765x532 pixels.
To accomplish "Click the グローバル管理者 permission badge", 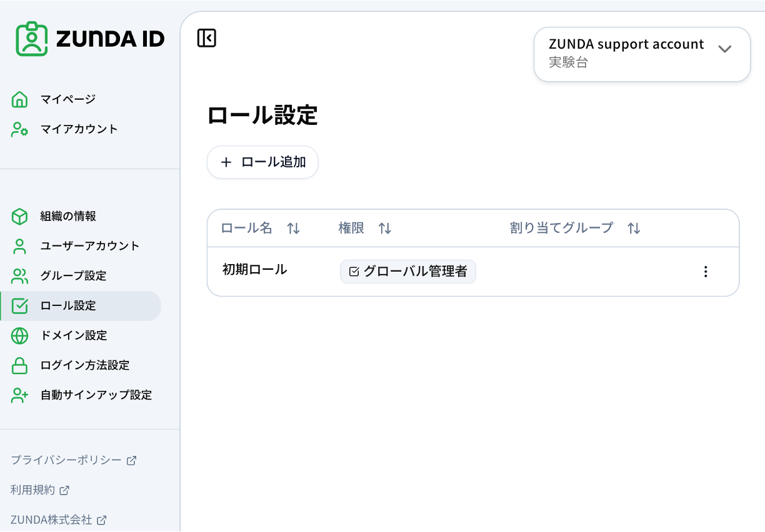I will [407, 271].
